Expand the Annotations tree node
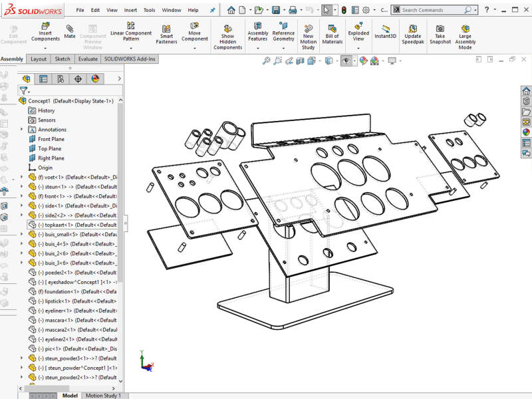 [23, 130]
